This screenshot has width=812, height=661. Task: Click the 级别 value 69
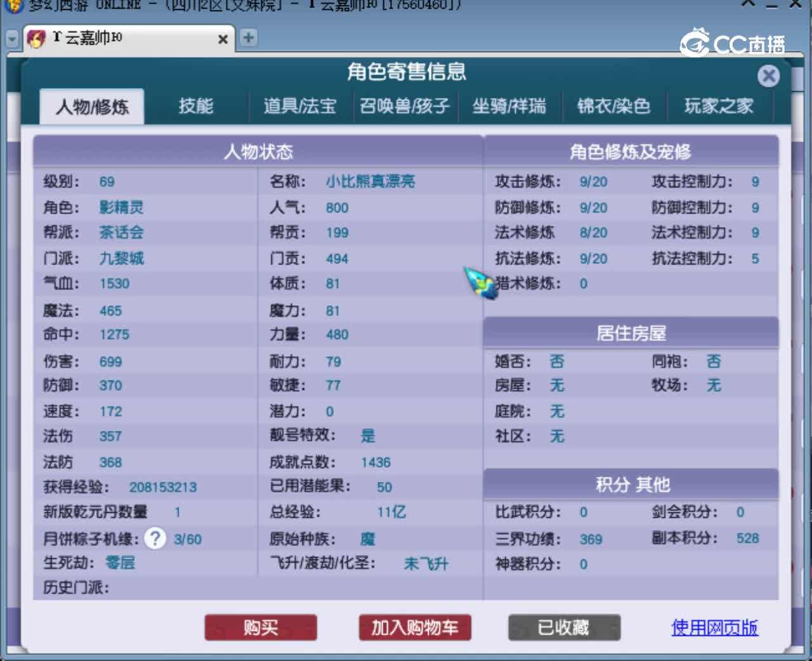[x=107, y=182]
